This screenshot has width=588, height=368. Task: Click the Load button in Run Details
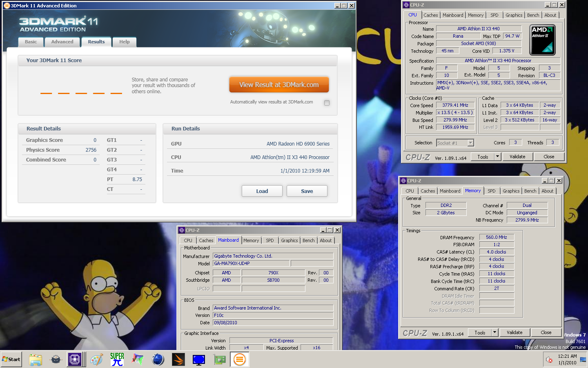pyautogui.click(x=262, y=191)
